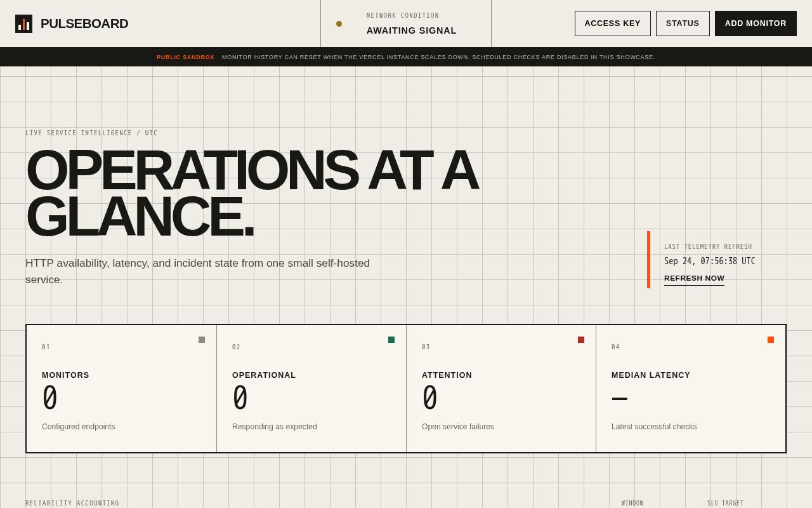This screenshot has height=508, width=812.
Task: Select the Median Latency card heading
Action: tap(651, 375)
